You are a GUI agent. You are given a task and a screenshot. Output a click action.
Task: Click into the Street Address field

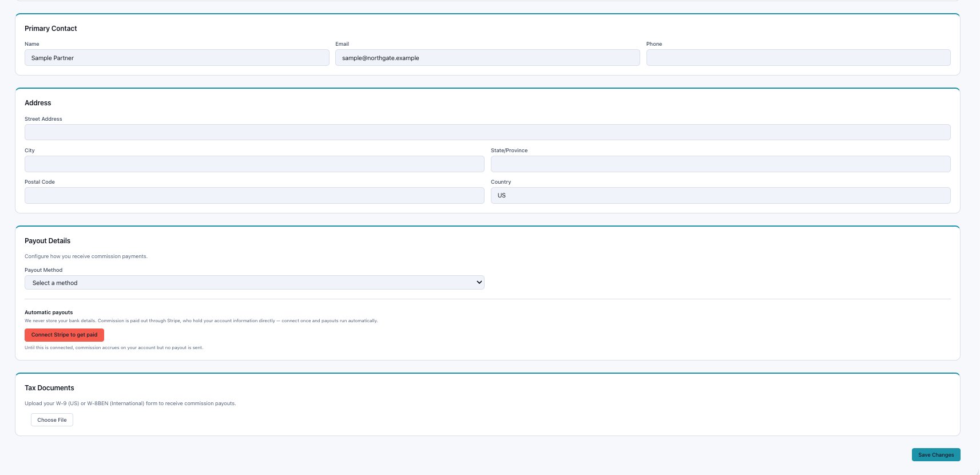point(487,132)
